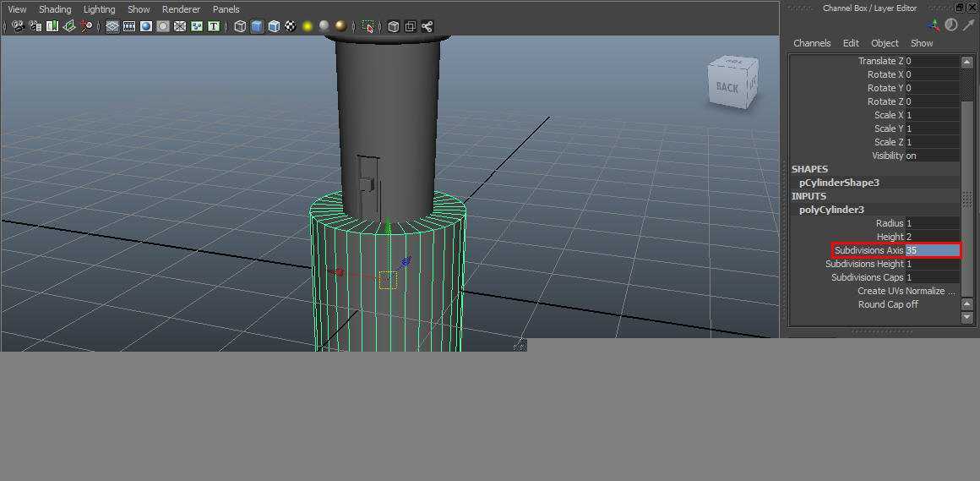Toggle the Grid display icon

click(112, 26)
